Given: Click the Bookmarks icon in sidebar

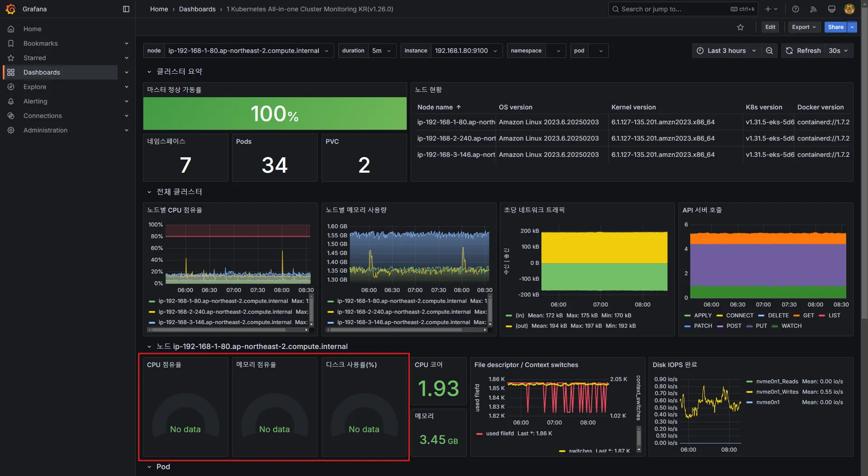Looking at the screenshot, I should [x=11, y=43].
